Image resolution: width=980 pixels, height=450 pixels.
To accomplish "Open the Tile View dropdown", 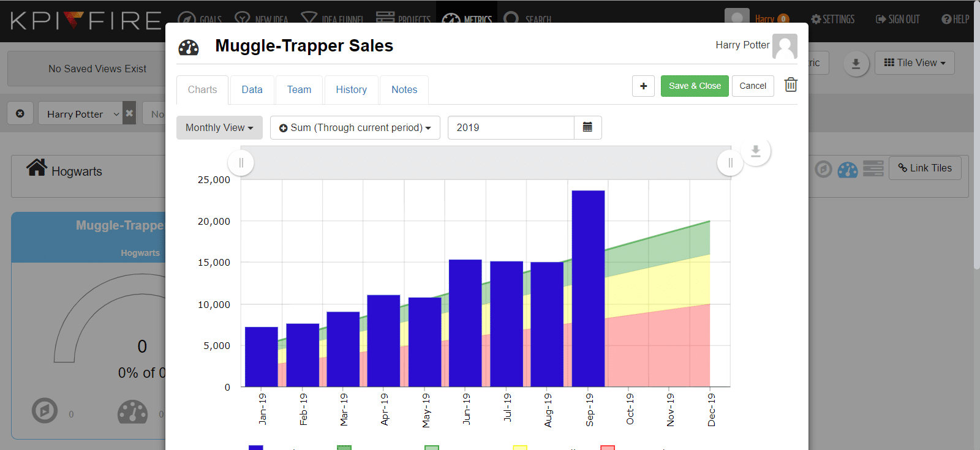I will point(914,62).
